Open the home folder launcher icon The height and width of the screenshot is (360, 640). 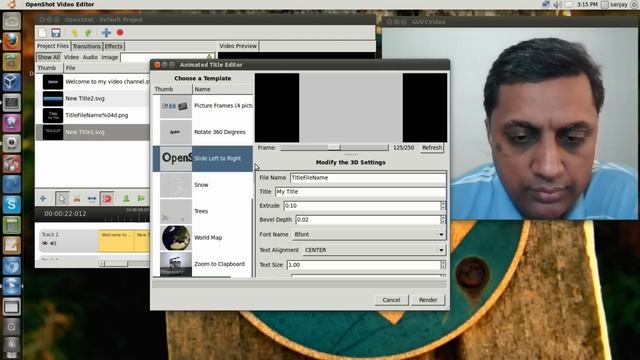(x=11, y=21)
